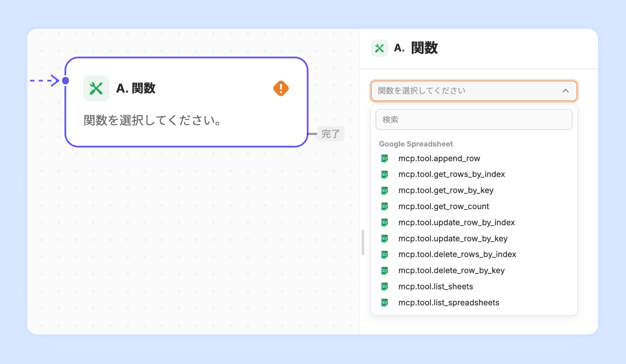This screenshot has height=364, width=626.
Task: Click sheet icon beside mcp.tool.delete_row_by_key
Action: [384, 271]
